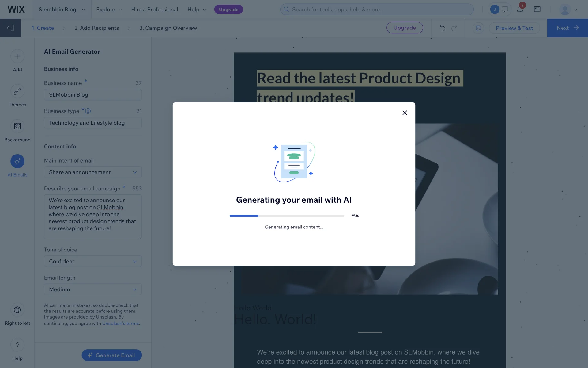Screen dimensions: 588x368
Task: Click the exit editor arrow icon
Action: tap(10, 28)
